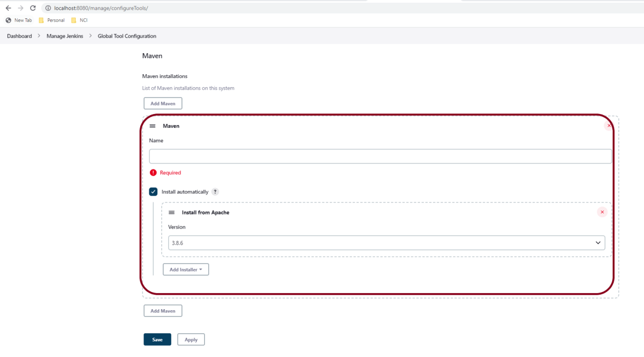Save the tool configuration
This screenshot has height=357, width=644.
tap(157, 340)
